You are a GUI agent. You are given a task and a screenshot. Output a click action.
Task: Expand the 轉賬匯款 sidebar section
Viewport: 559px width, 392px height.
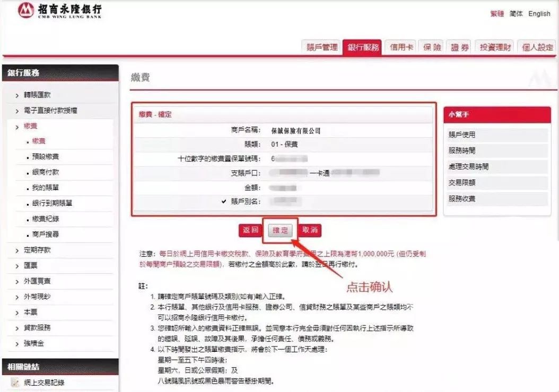pos(37,95)
